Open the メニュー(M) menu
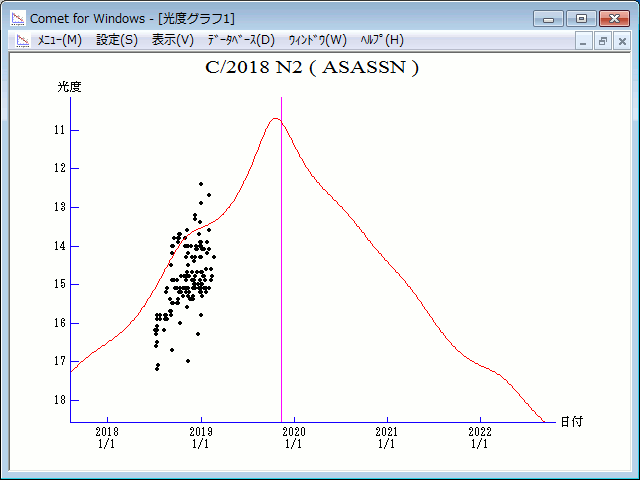The height and width of the screenshot is (480, 640). click(59, 40)
